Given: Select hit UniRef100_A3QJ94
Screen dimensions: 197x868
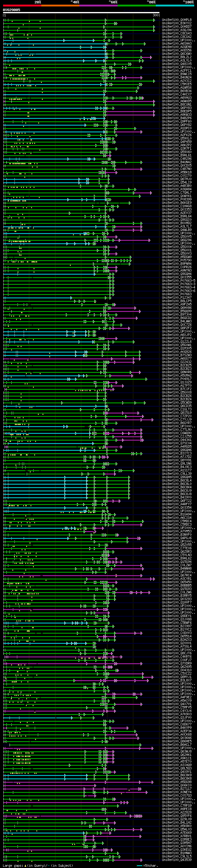Looking at the screenshot, I should tap(177, 30).
